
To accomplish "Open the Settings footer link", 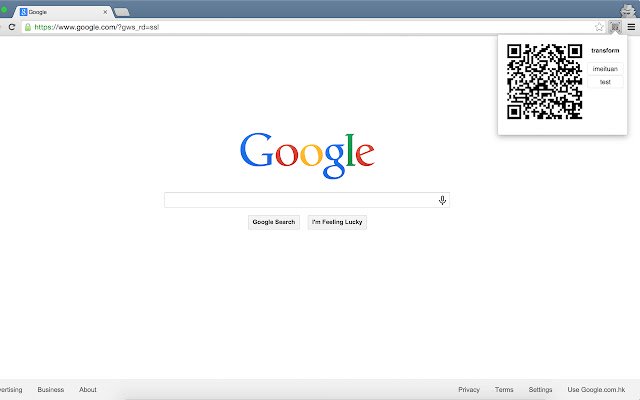I will point(540,389).
